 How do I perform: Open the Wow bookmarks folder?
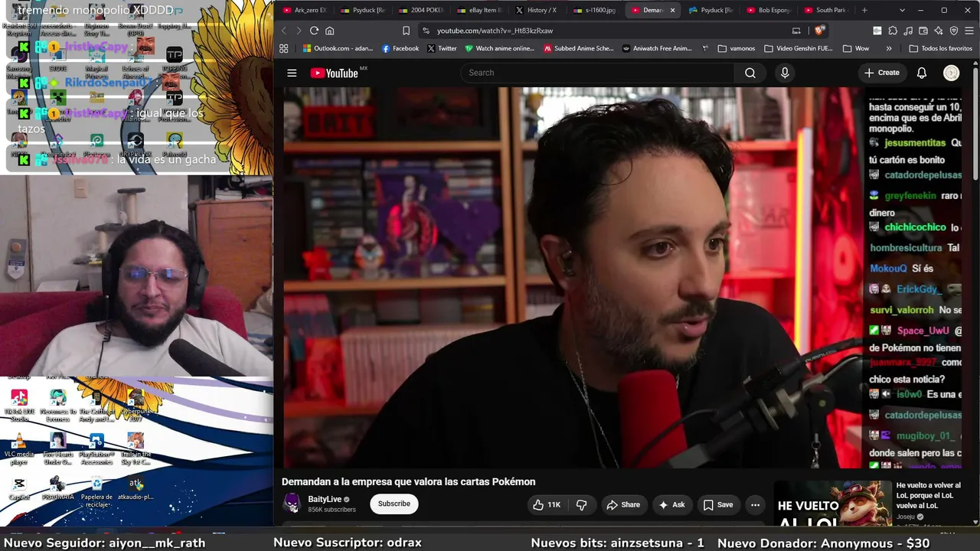856,48
